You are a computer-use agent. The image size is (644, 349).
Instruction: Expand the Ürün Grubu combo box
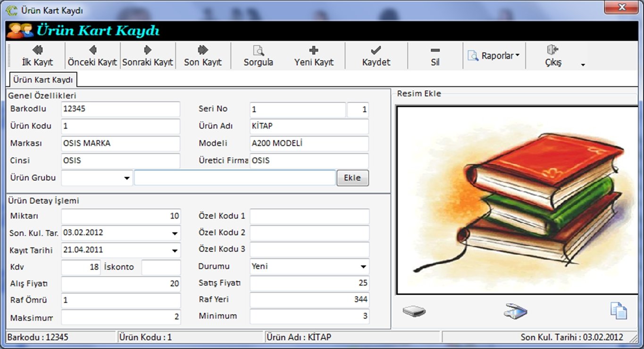coord(126,178)
